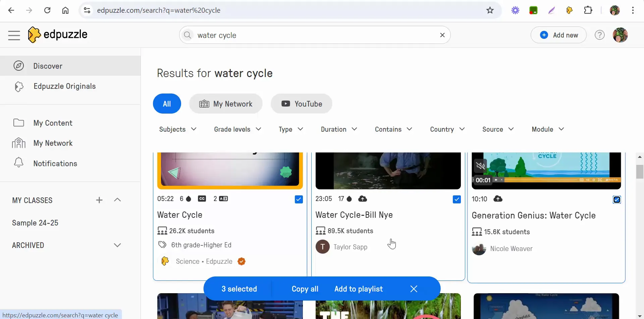Image resolution: width=644 pixels, height=319 pixels.
Task: Uncheck the Water Cycle video checkbox
Action: click(299, 199)
